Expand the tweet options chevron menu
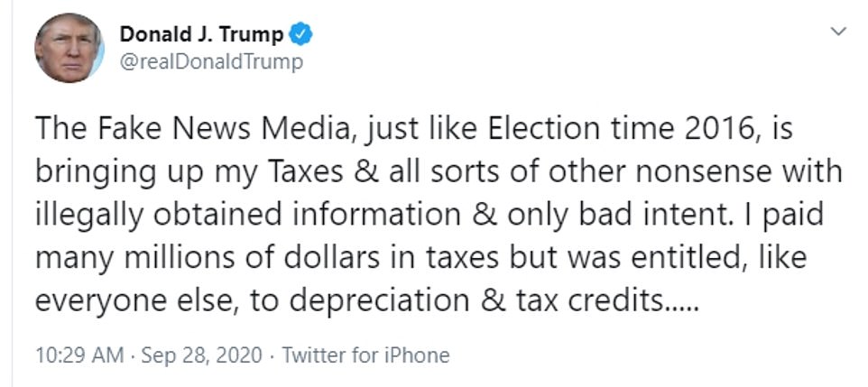 (838, 32)
